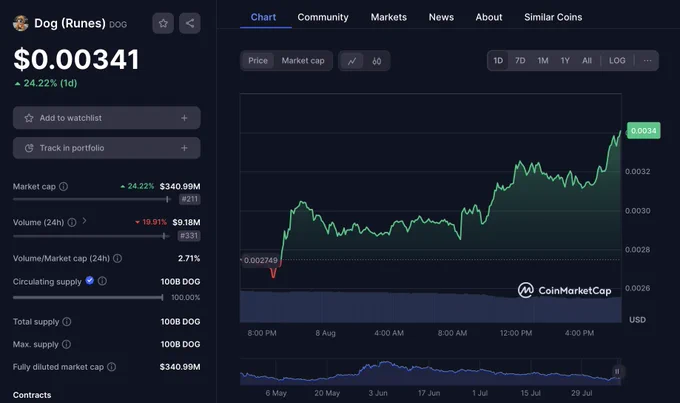
Task: Click the Circulating supply progress bar
Action: pos(88,298)
